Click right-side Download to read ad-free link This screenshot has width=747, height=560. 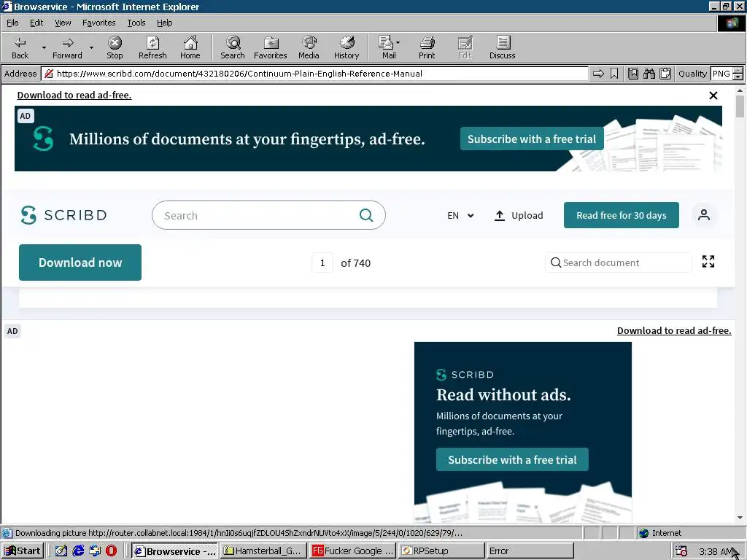tap(674, 330)
